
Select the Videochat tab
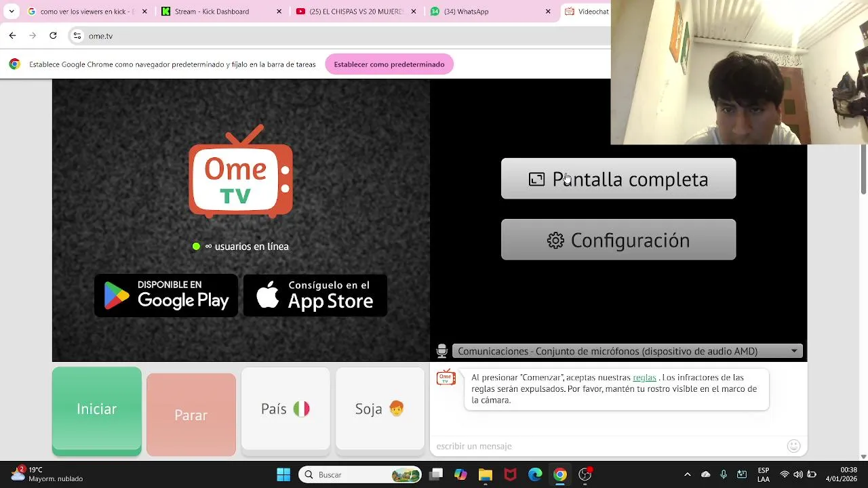click(x=587, y=12)
